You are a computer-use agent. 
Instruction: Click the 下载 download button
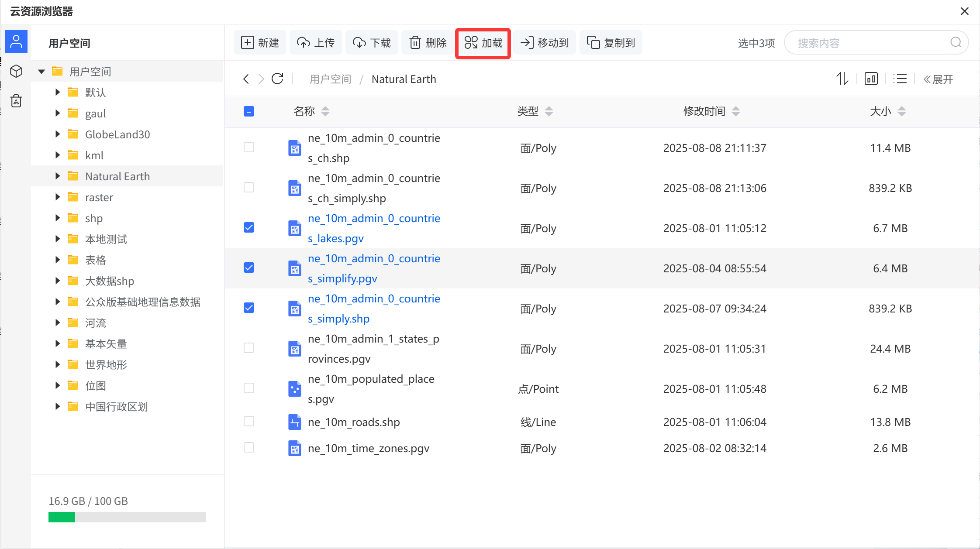tap(372, 43)
